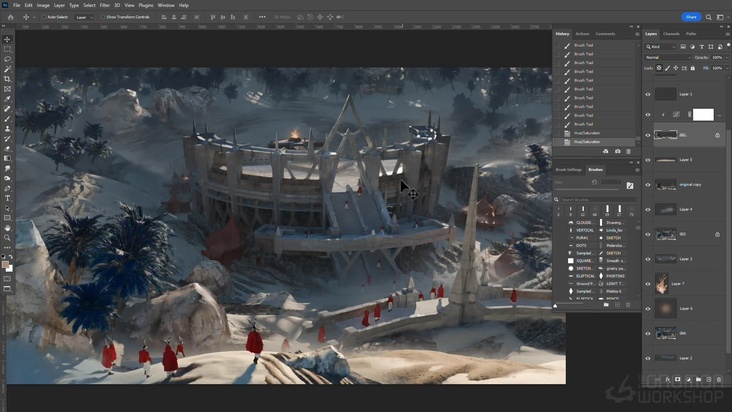Viewport: 732px width, 412px height.
Task: Open the Auto-Select Layer dropdown
Action: tap(84, 17)
